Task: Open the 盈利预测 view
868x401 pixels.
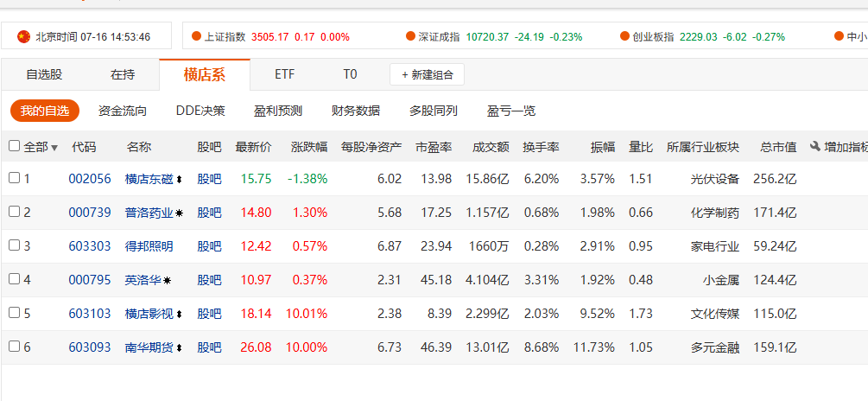Action: point(278,111)
